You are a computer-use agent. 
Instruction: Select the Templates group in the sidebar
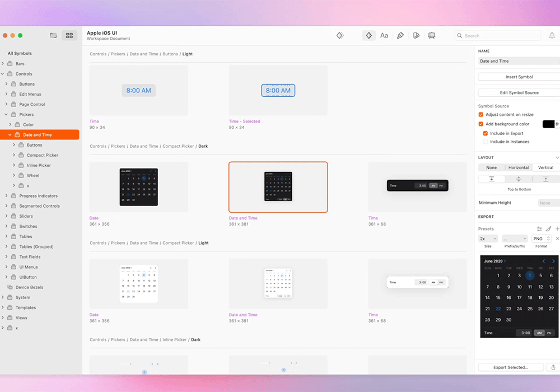[x=26, y=307]
